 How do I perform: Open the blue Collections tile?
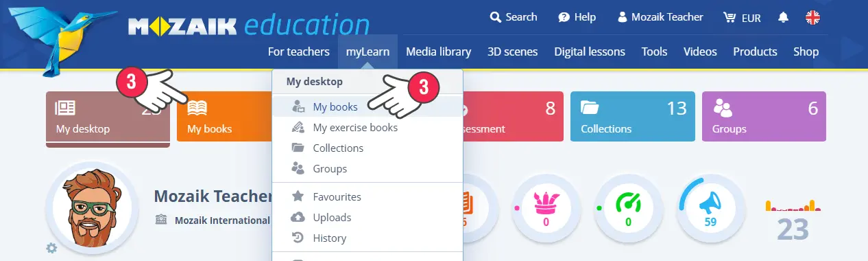(x=633, y=117)
